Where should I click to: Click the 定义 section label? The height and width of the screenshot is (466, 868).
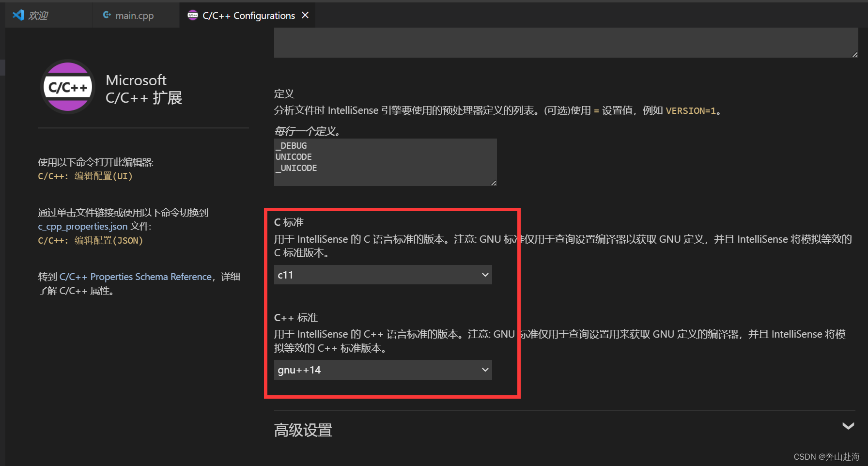tap(284, 93)
